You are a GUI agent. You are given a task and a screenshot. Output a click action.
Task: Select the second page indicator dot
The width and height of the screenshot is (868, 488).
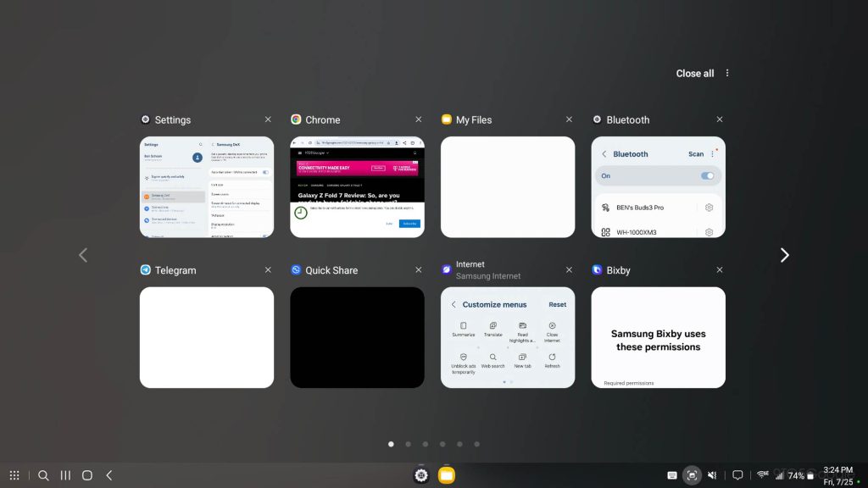pos(408,444)
